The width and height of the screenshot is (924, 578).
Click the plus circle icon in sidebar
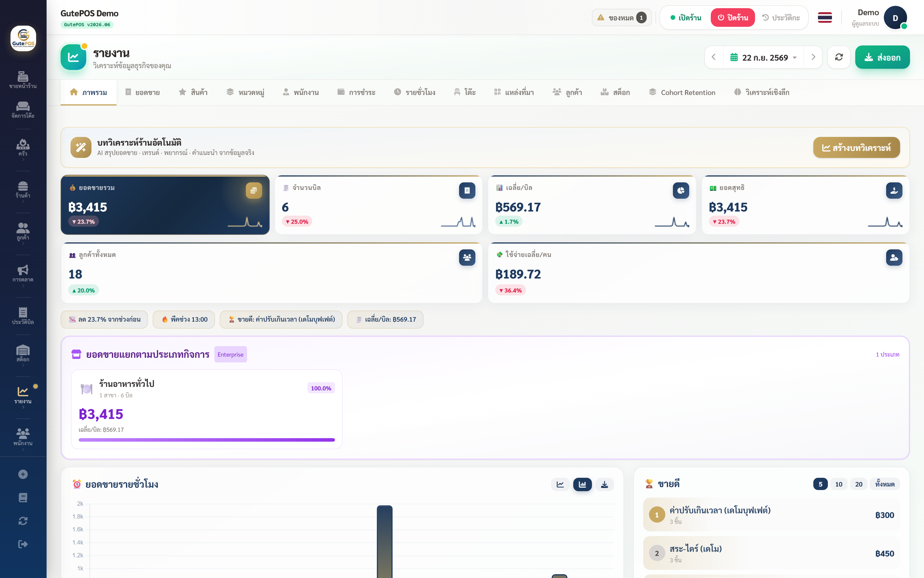[x=23, y=474]
